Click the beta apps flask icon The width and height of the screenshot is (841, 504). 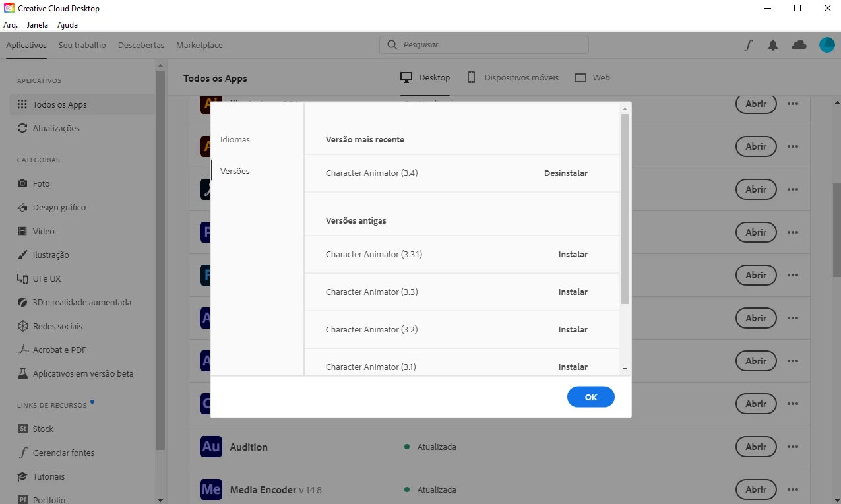[22, 373]
